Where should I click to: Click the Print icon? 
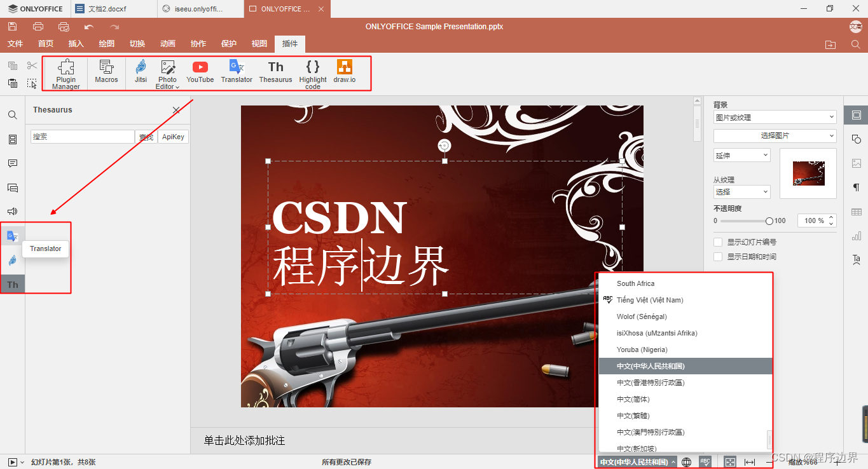[x=38, y=26]
